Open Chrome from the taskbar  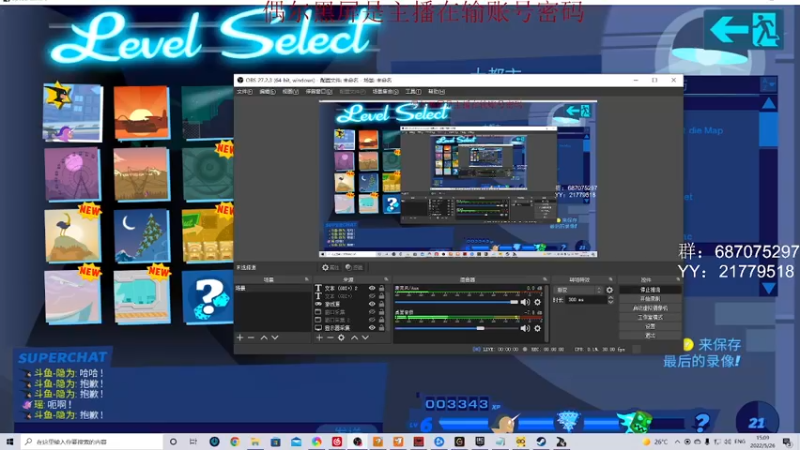(x=235, y=441)
